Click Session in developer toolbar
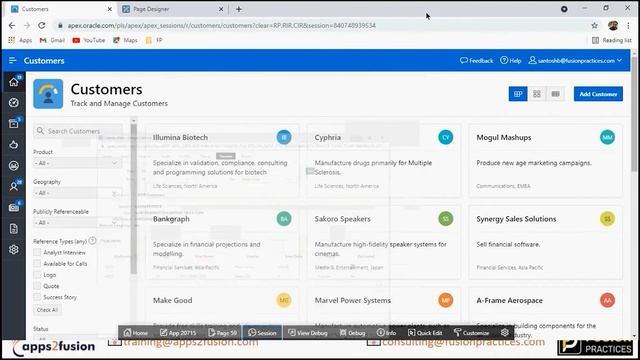 pyautogui.click(x=262, y=333)
